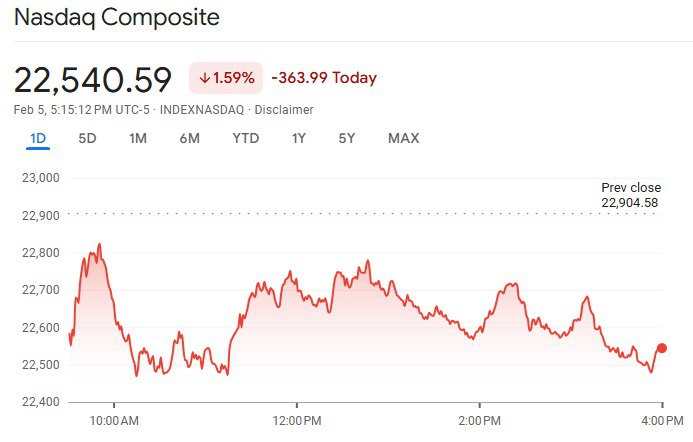This screenshot has height=442, width=693.
Task: Click the red down-arrow percent change badge
Action: point(226,78)
